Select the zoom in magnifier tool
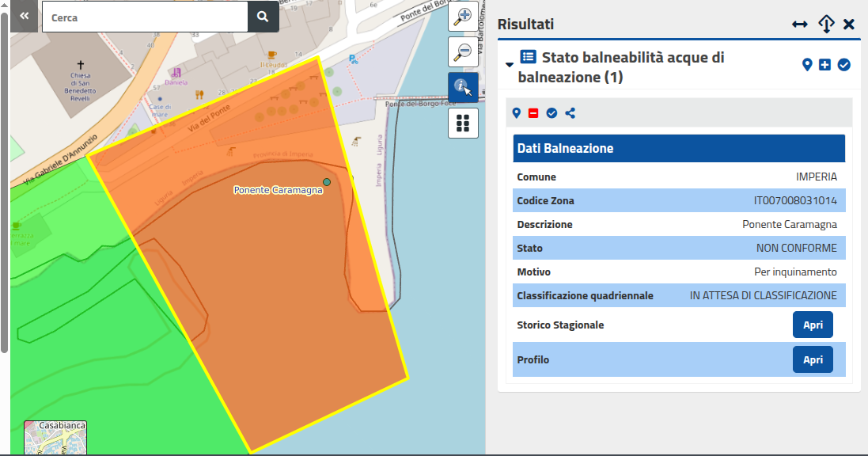Viewport: 868px width, 456px height. click(463, 16)
